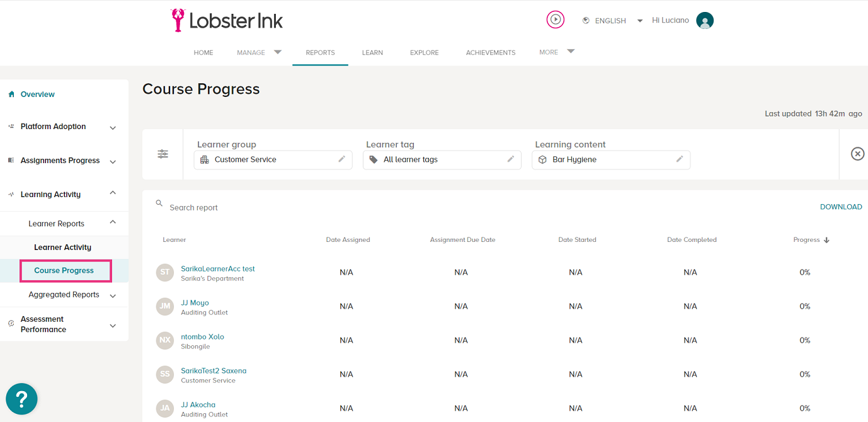Image resolution: width=868 pixels, height=422 pixels.
Task: Open the MANAGE dropdown menu
Action: (x=259, y=52)
